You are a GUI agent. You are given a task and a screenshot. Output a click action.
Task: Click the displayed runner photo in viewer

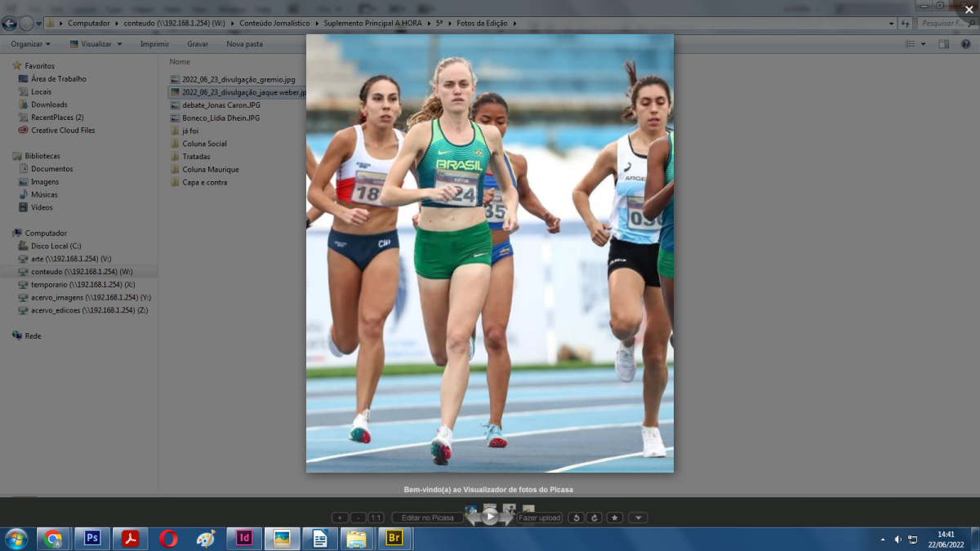coord(490,253)
